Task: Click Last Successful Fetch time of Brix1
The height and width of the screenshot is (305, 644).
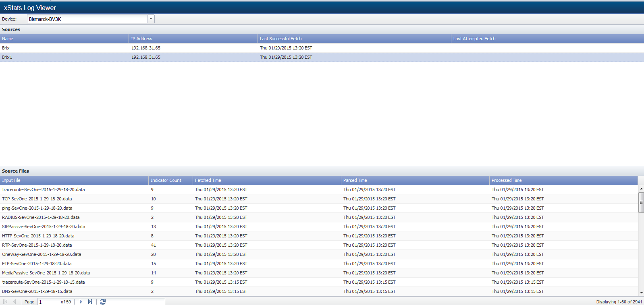Action: pyautogui.click(x=286, y=57)
